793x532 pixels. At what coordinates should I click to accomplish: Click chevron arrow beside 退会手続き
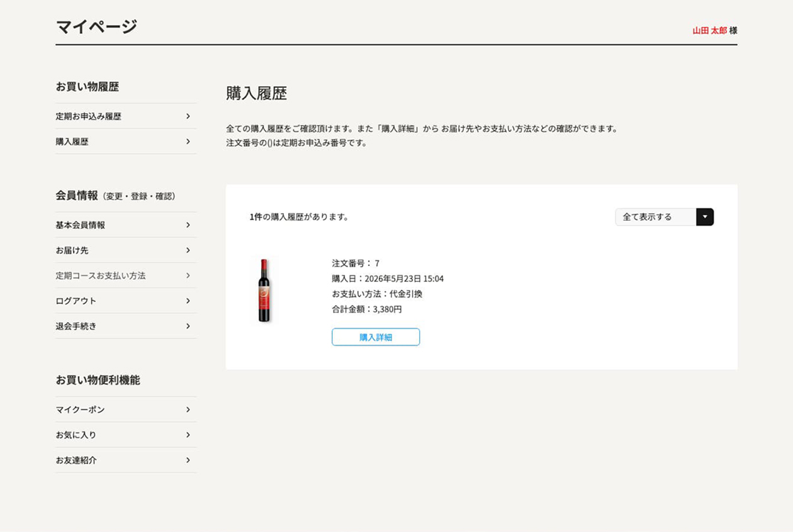point(188,326)
